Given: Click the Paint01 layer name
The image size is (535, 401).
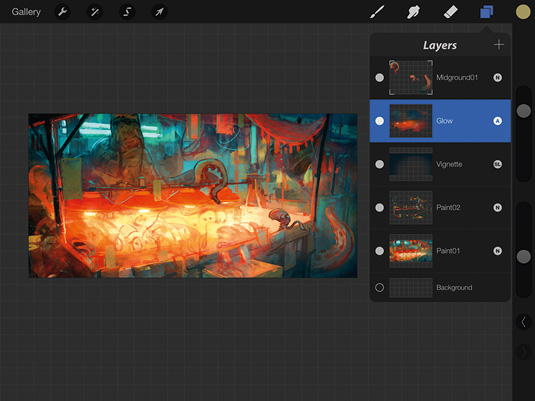Looking at the screenshot, I should (x=448, y=251).
